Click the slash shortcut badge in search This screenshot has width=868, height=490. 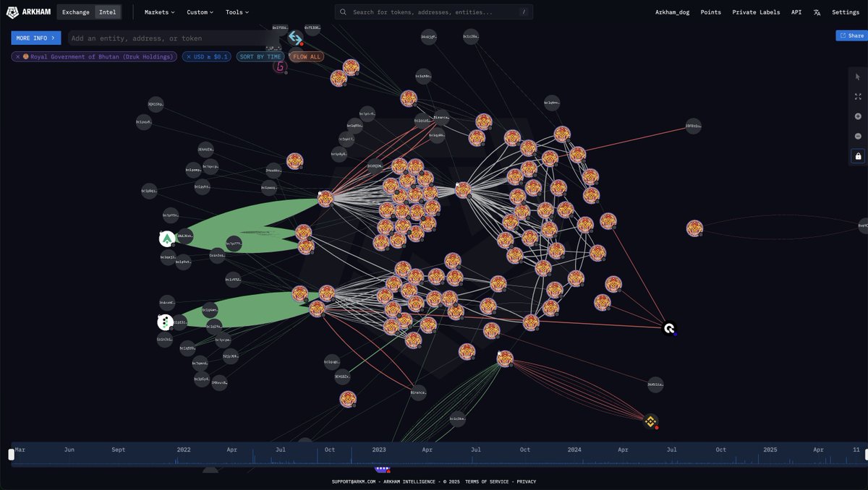coord(523,12)
